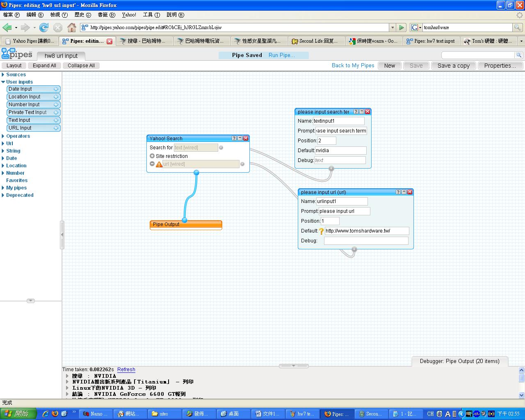Collapse the Yahoo! Search module

pos(240,138)
